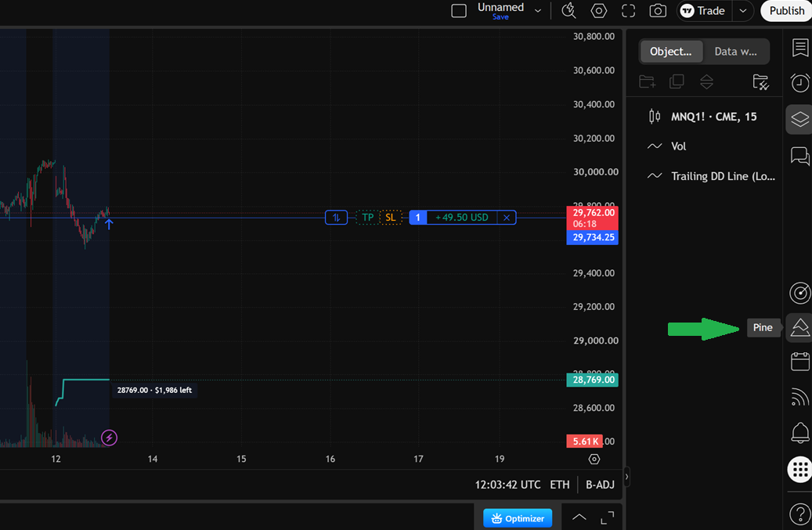Maximize the bottom panel icon

(x=608, y=517)
